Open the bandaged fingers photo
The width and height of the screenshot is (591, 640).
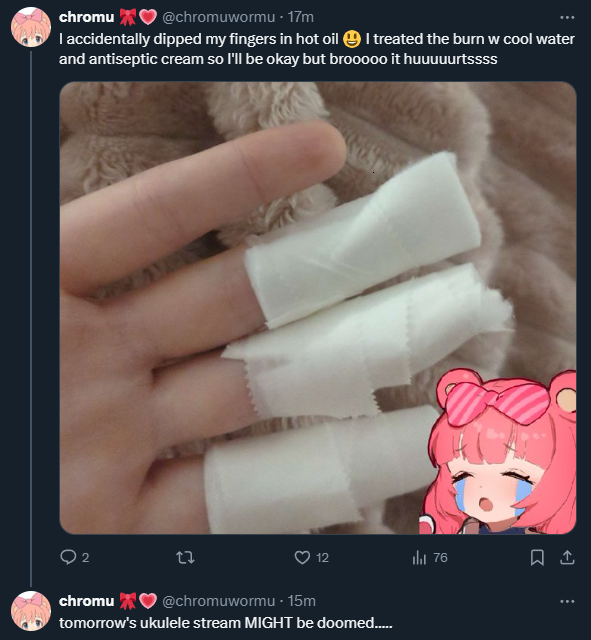point(318,308)
